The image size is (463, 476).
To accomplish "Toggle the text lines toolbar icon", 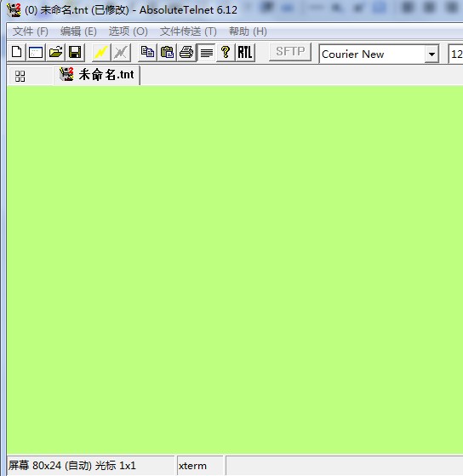I will 206,53.
